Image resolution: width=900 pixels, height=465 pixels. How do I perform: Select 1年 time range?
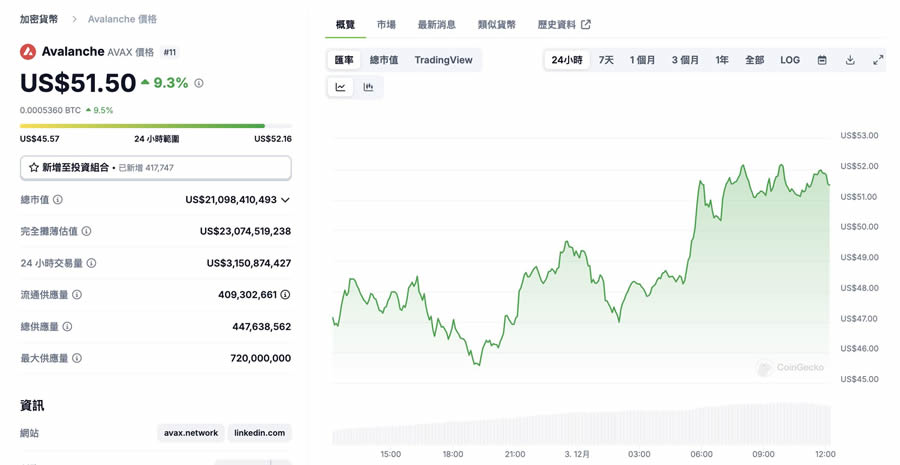point(722,60)
